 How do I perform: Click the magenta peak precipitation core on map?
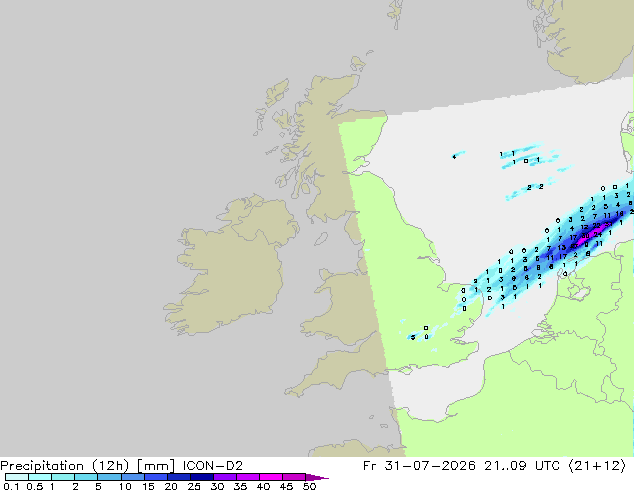click(590, 237)
